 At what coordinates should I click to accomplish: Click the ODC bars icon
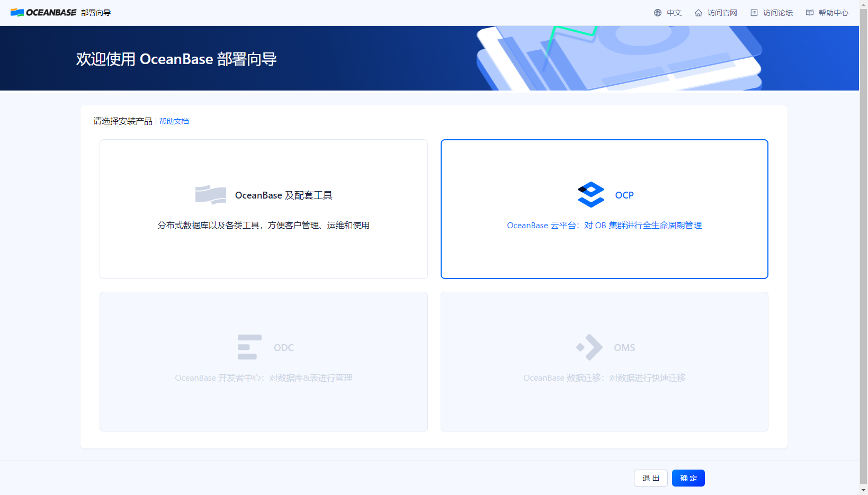[249, 347]
